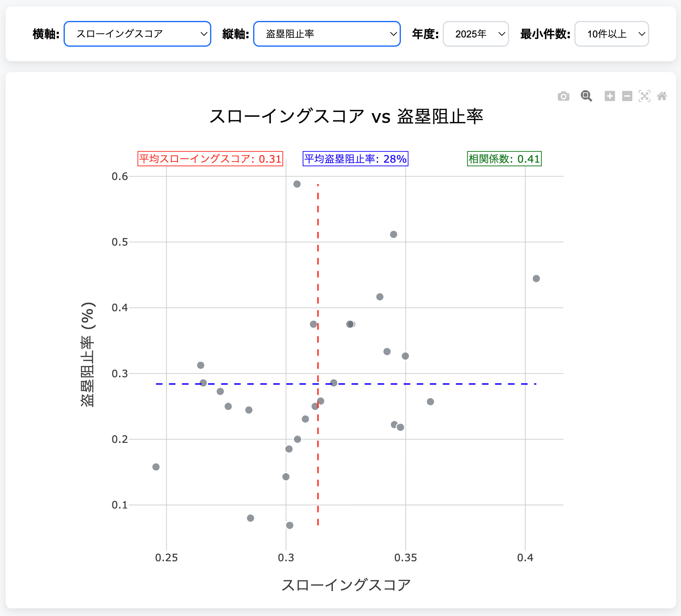
Task: Click the x-axis title スローイングスコア below chart
Action: coord(346,585)
